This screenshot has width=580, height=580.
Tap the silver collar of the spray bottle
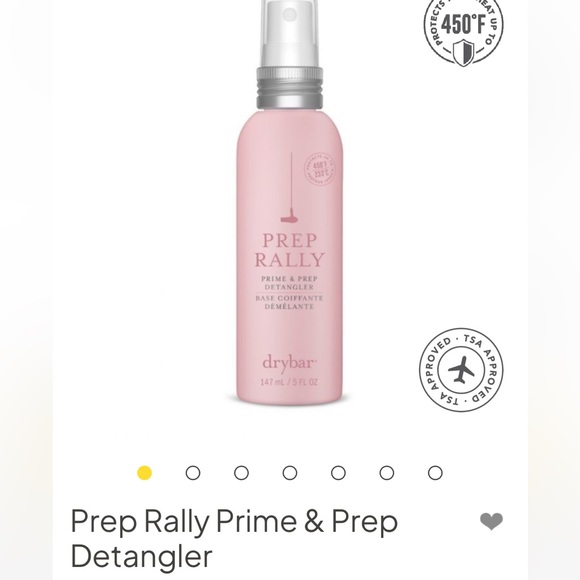click(290, 88)
